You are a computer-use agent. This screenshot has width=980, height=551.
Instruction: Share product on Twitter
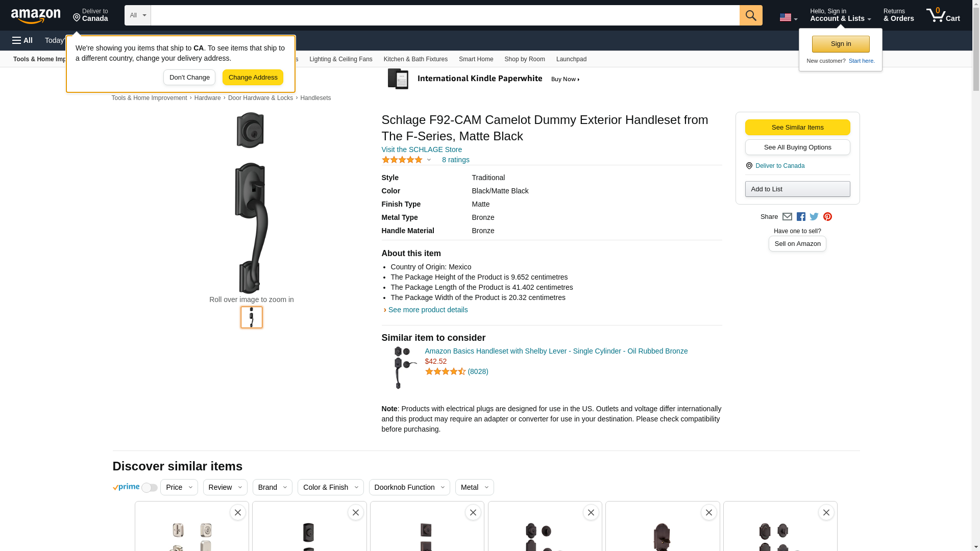tap(814, 217)
